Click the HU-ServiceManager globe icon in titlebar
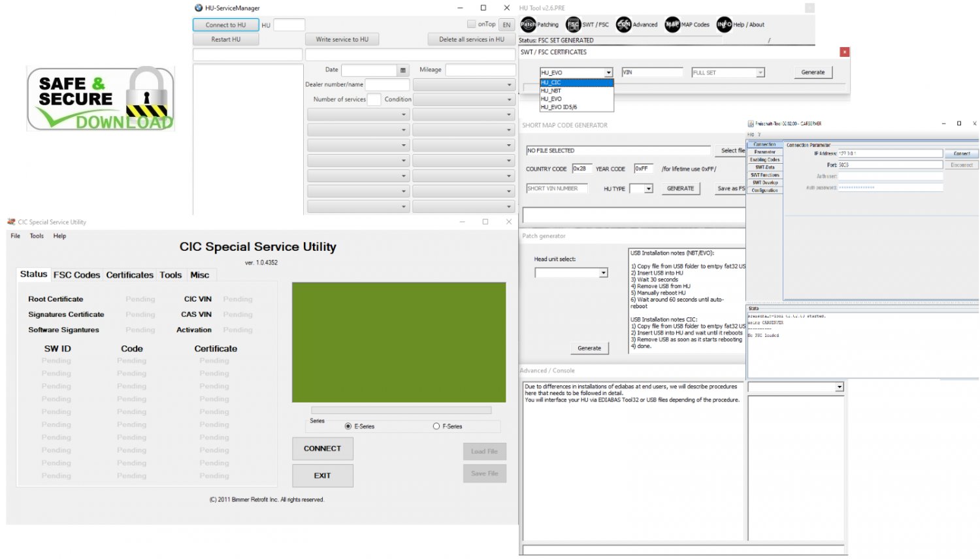Viewport: 980px width, 559px height. [x=197, y=7]
